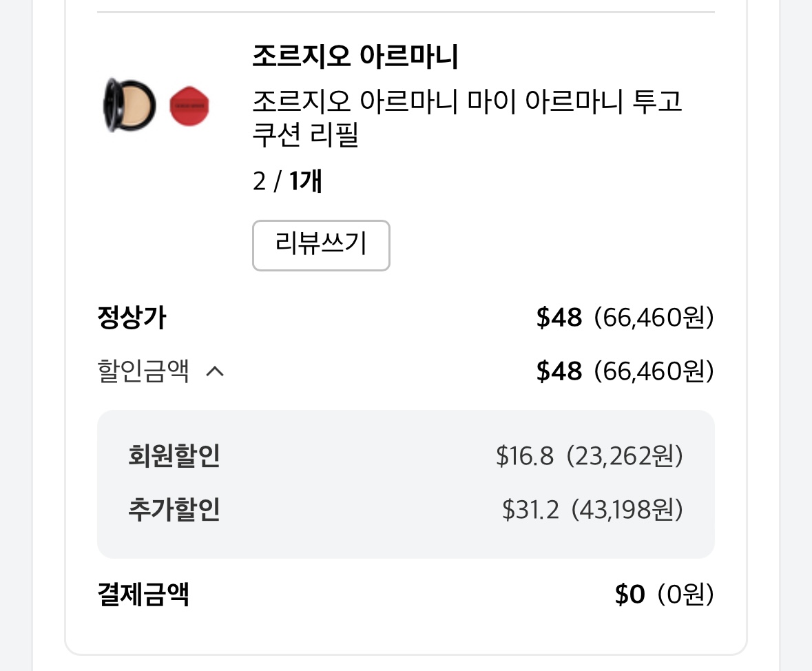The height and width of the screenshot is (671, 812).
Task: Select the 회원할인 row label
Action: click(x=174, y=455)
